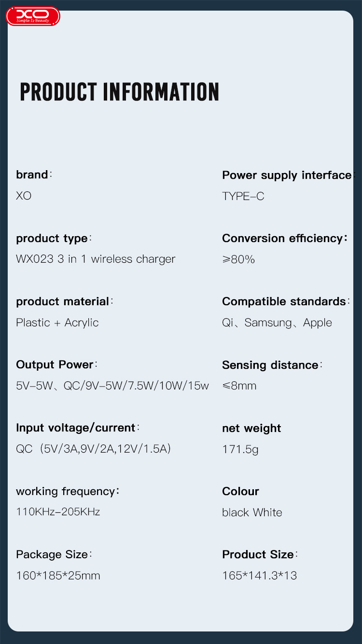This screenshot has height=644, width=362.
Task: Select the 5V-5W output power values
Action: click(x=112, y=386)
